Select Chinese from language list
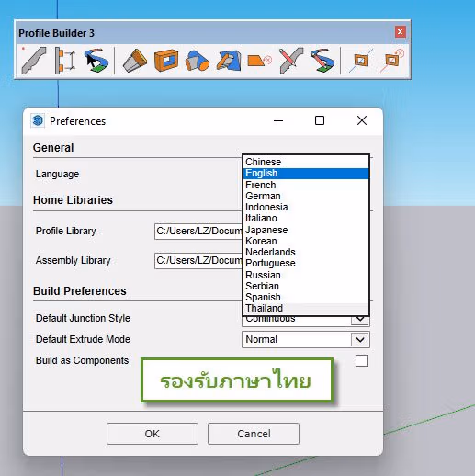The height and width of the screenshot is (476, 475). [306, 162]
